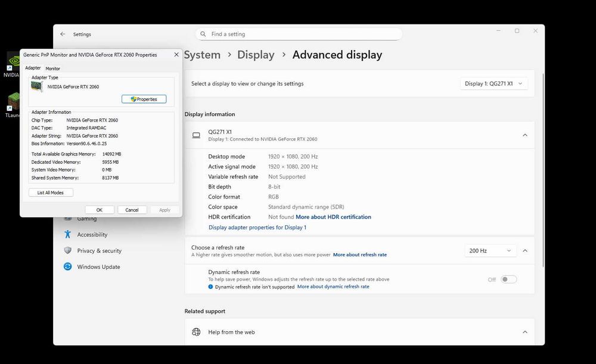Click the Accessibility figure icon
Image resolution: width=596 pixels, height=364 pixels.
click(68, 234)
